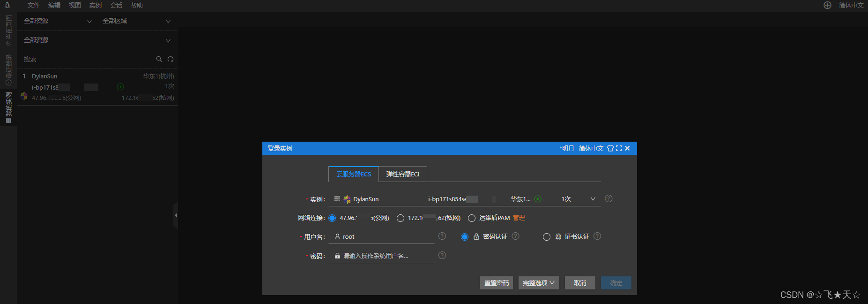This screenshot has width=868, height=304.
Task: Select the 弹性容器ECI tab
Action: [403, 174]
